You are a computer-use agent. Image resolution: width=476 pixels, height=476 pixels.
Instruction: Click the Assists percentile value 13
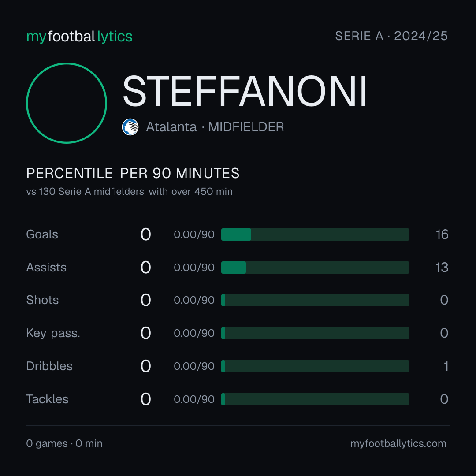442,268
